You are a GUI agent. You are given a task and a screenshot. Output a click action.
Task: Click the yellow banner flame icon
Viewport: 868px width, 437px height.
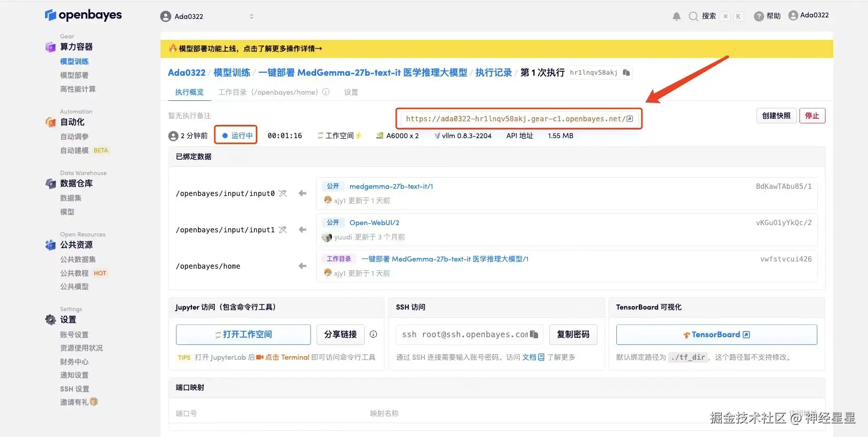173,49
